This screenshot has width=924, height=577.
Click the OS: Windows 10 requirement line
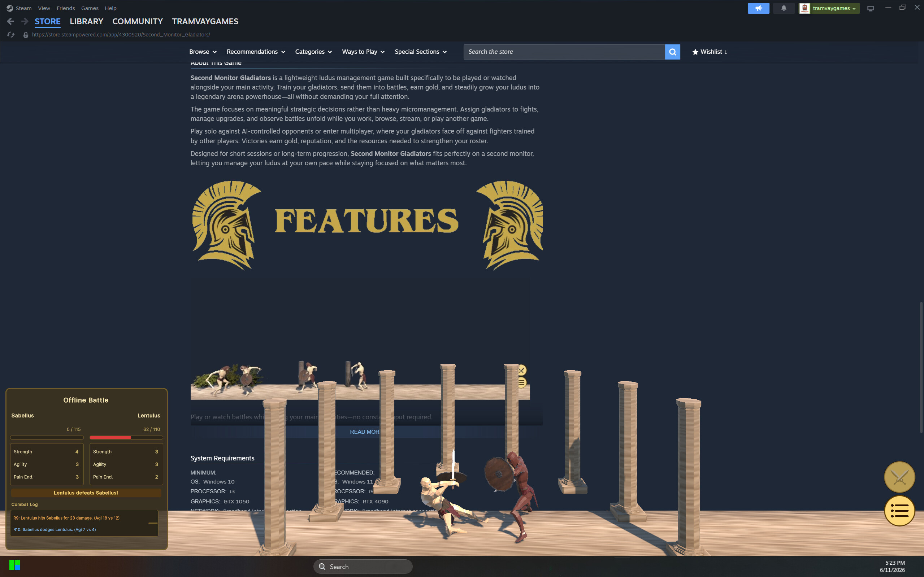(x=213, y=482)
